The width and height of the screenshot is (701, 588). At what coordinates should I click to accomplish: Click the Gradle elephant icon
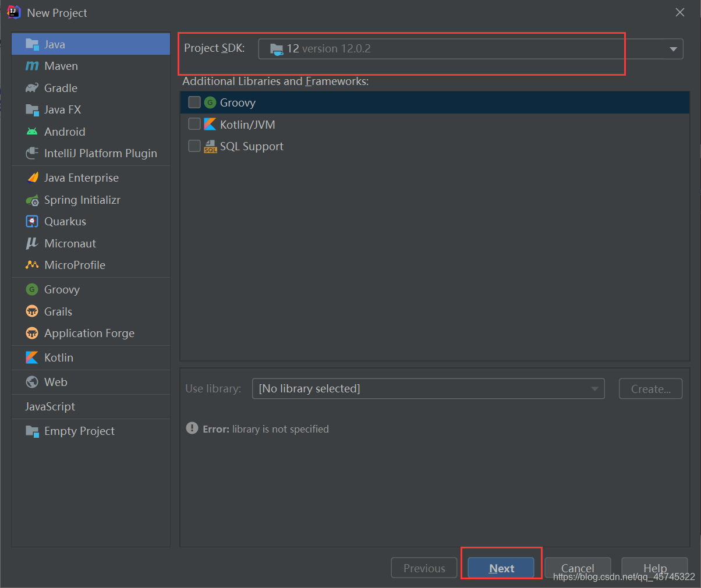(x=32, y=88)
